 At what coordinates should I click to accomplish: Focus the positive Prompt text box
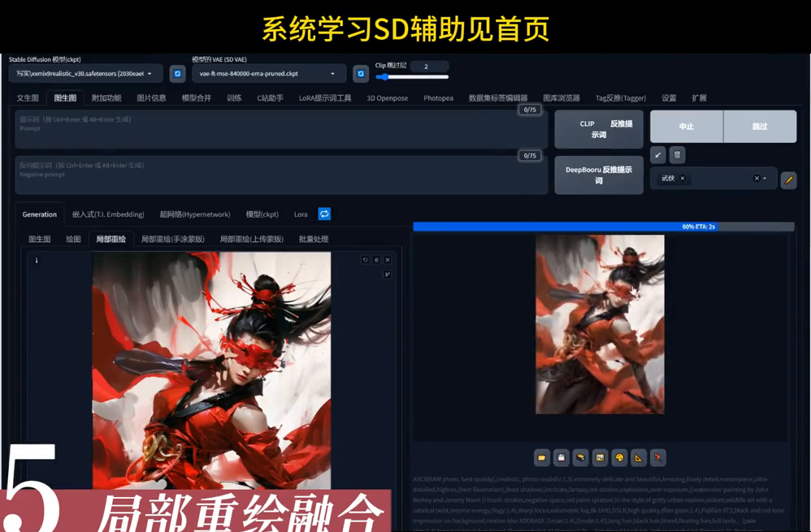281,129
